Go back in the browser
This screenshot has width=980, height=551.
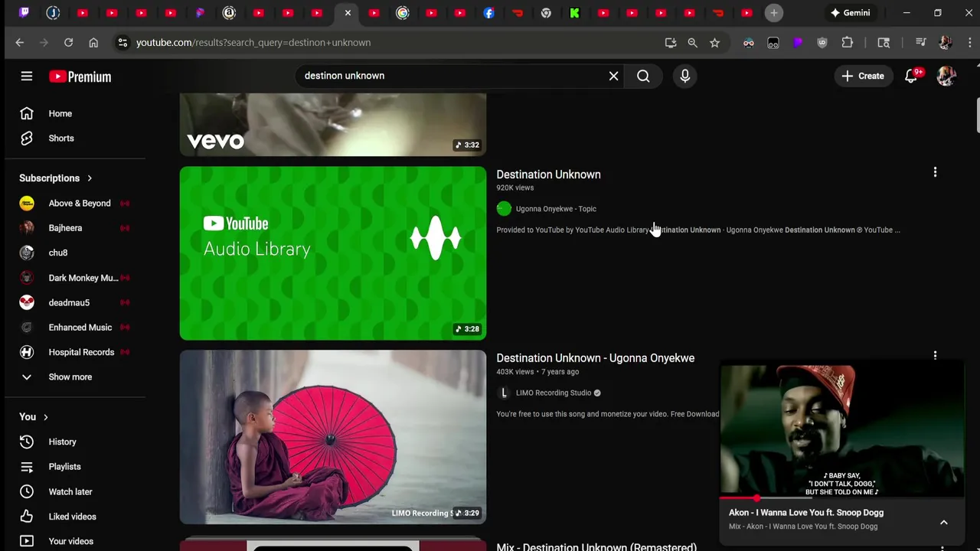(20, 43)
